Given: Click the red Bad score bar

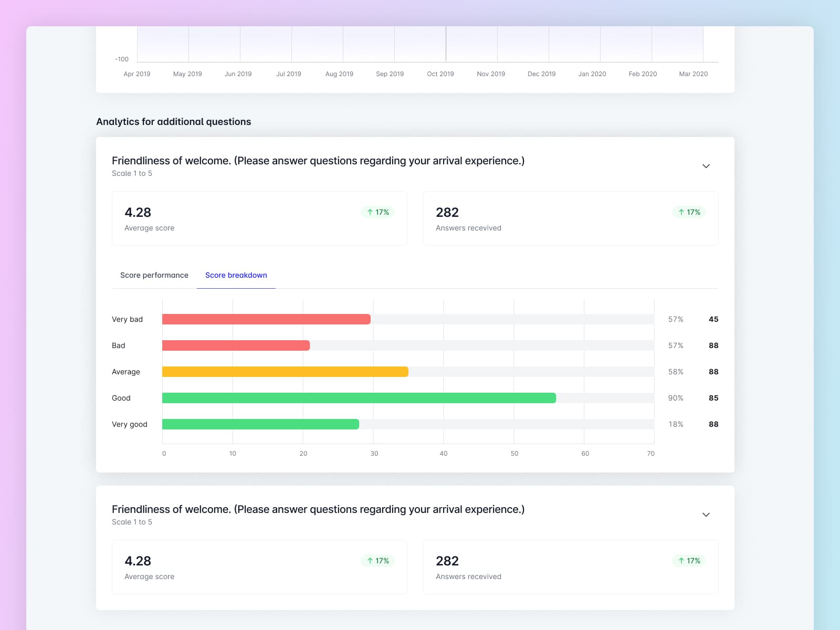Looking at the screenshot, I should pyautogui.click(x=236, y=345).
